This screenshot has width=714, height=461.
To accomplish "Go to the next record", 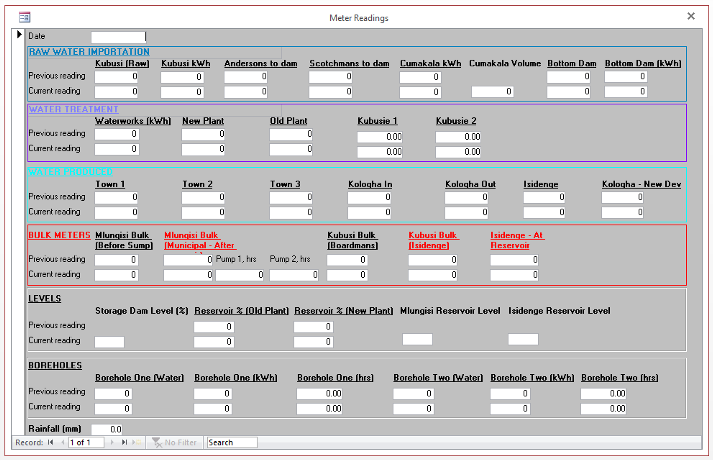I will [112, 442].
